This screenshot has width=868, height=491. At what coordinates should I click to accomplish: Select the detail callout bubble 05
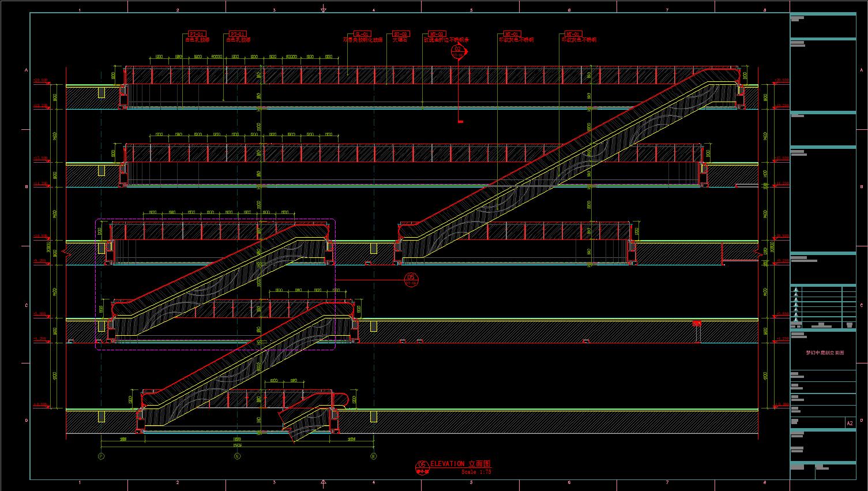[411, 280]
